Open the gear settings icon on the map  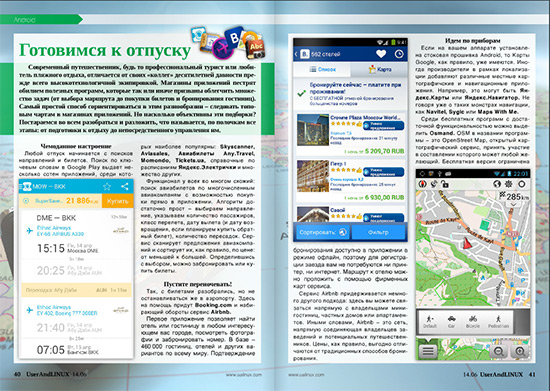(509, 184)
